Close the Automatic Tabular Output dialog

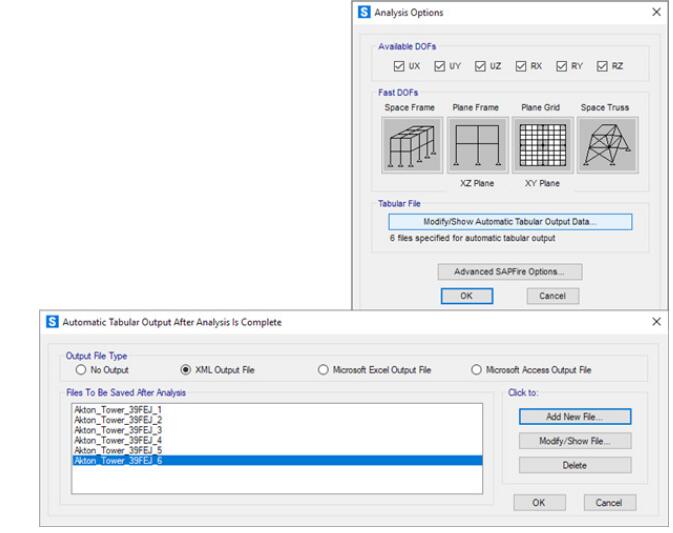coord(656,321)
